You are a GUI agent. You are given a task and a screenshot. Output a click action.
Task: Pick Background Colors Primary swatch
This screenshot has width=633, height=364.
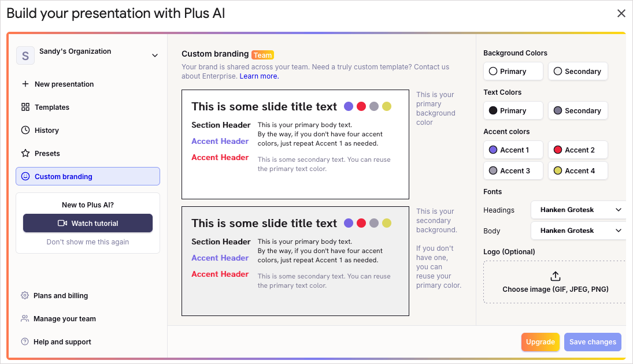pyautogui.click(x=513, y=71)
